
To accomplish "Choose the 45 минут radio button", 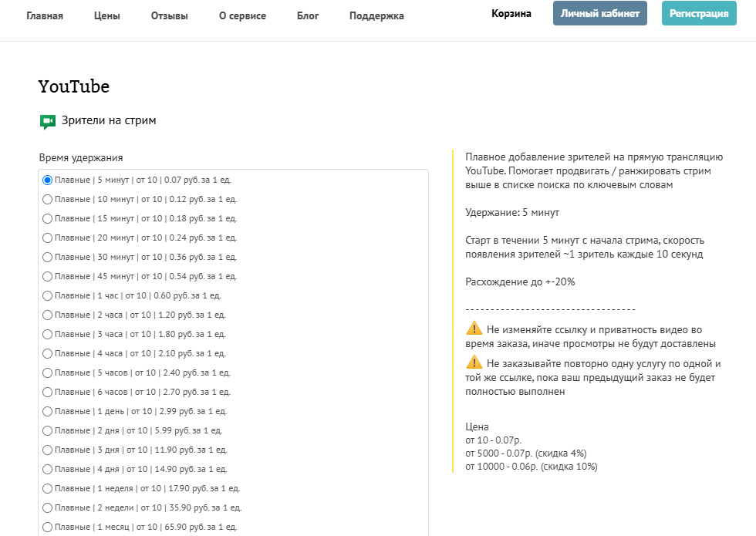I will click(x=47, y=276).
